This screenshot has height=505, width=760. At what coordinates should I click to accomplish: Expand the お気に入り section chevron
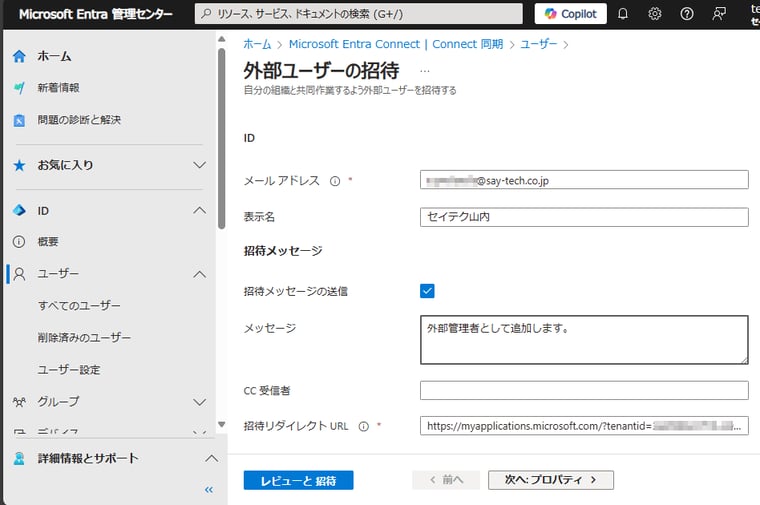(200, 165)
